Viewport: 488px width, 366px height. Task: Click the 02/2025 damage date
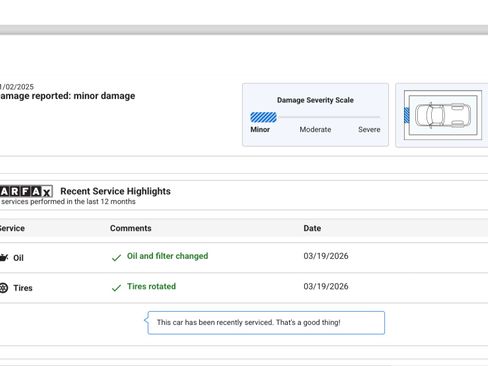(x=17, y=87)
